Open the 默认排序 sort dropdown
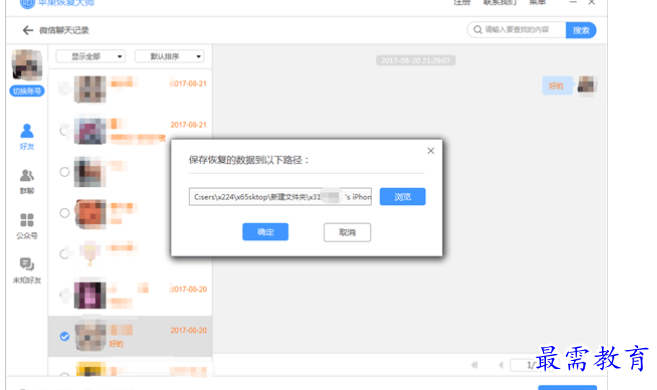This screenshot has height=390, width=657. pos(169,56)
